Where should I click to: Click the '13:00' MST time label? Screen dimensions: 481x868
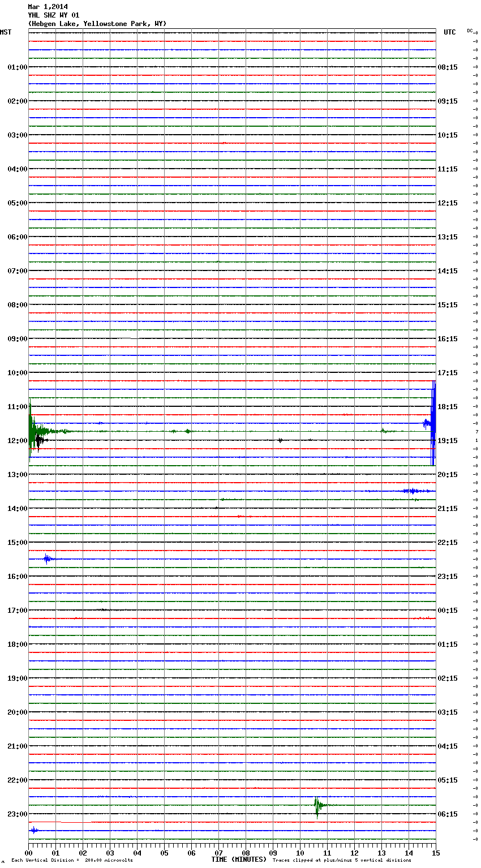[x=17, y=475]
